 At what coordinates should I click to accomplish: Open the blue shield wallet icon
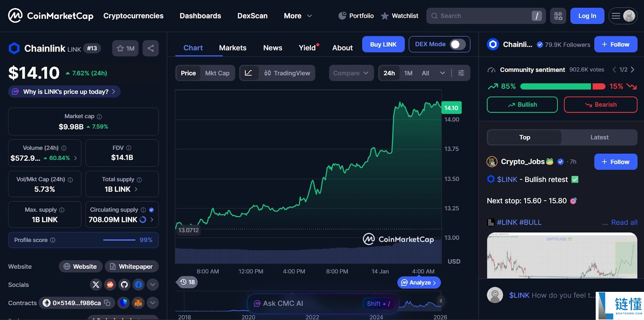click(124, 303)
